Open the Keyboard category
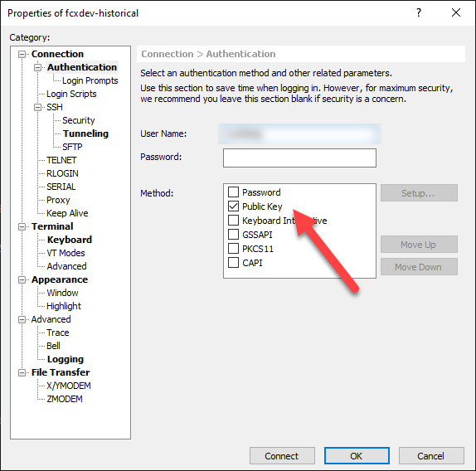 [70, 240]
